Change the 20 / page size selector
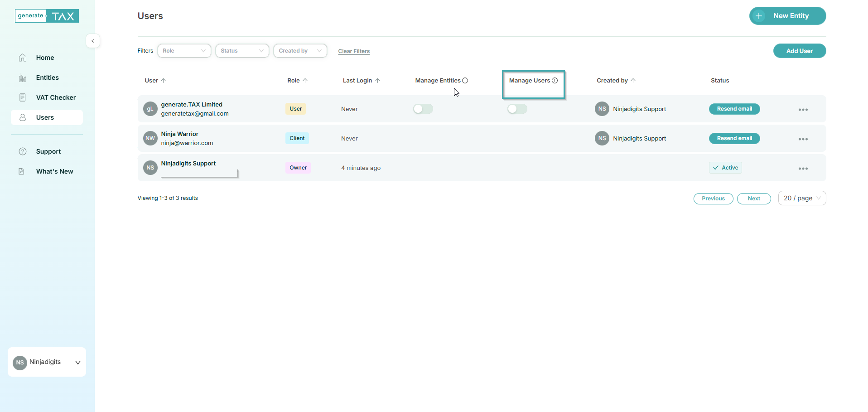Image resolution: width=868 pixels, height=412 pixels. coord(801,198)
